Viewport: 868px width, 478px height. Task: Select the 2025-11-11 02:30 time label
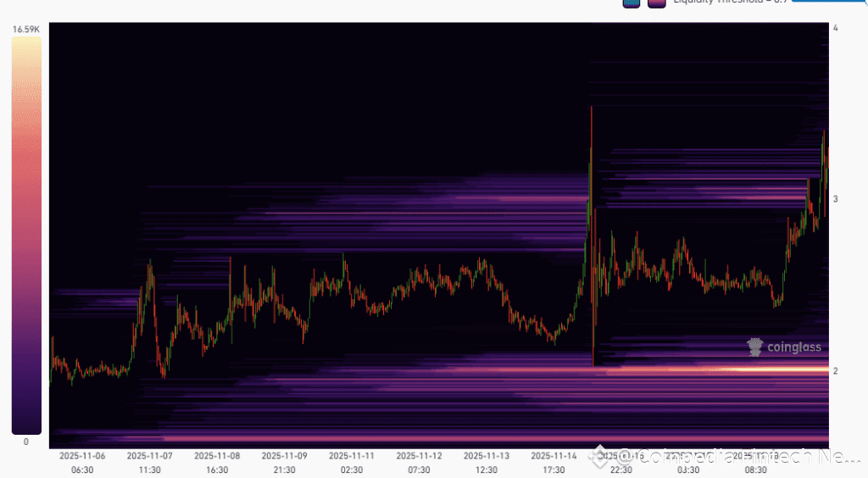click(352, 463)
